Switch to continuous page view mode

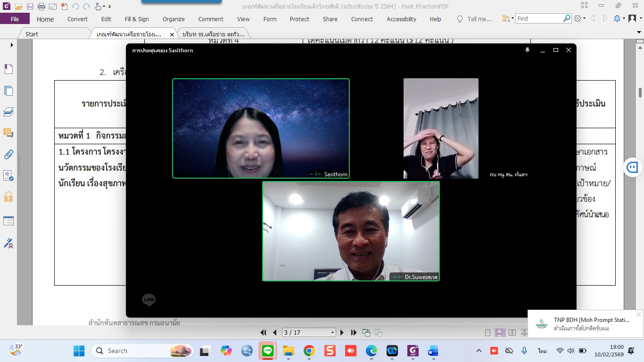coord(500,332)
